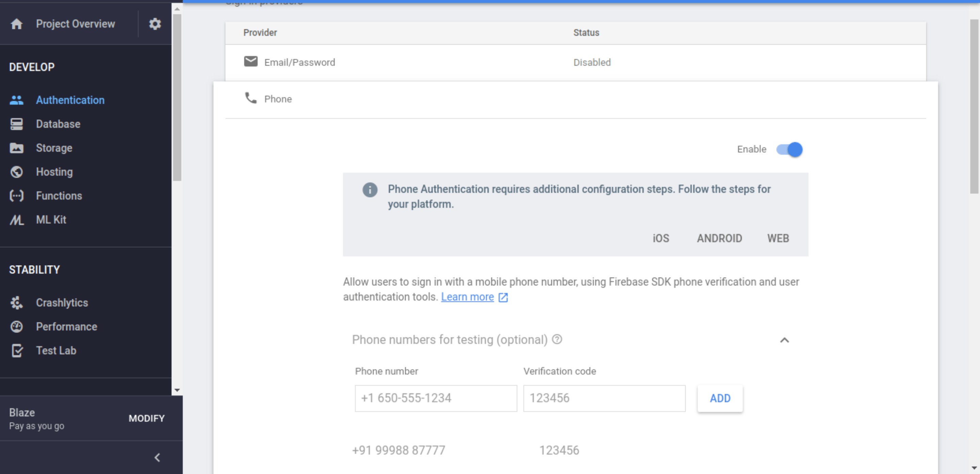Open project settings gear icon
The image size is (980, 474).
pos(155,24)
